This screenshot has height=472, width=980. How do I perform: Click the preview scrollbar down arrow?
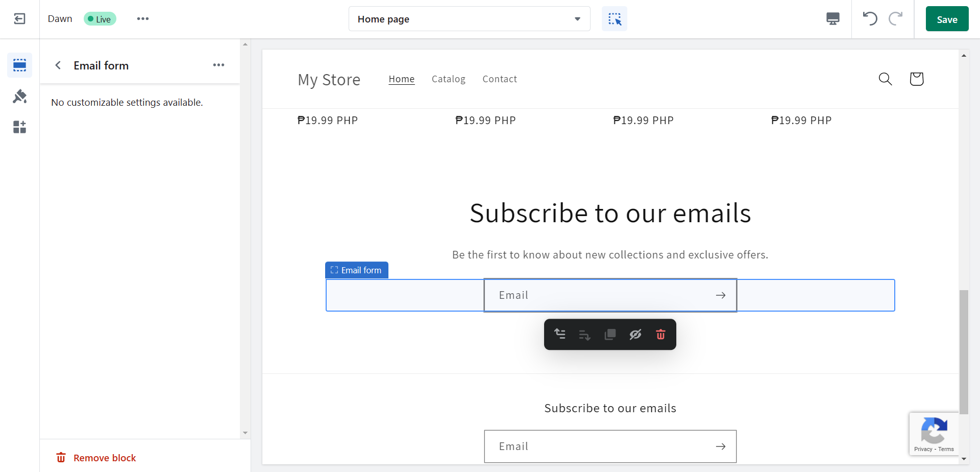[964, 459]
